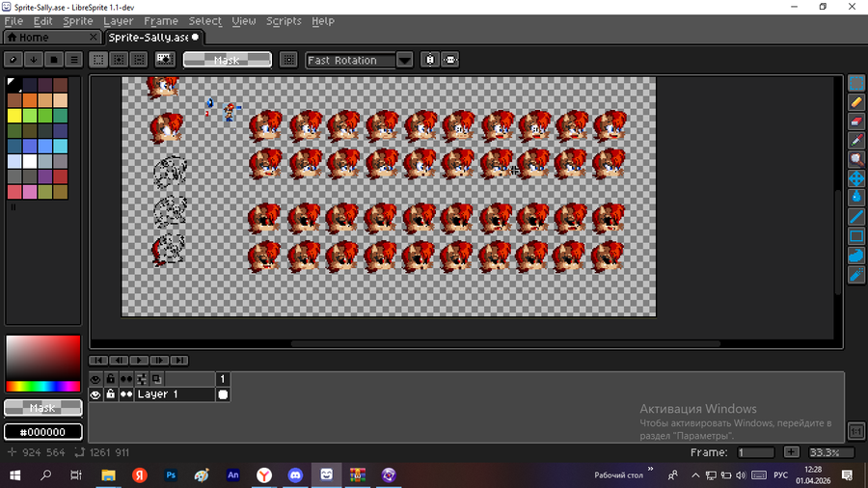Viewport: 868px width, 488px height.
Task: Select the Contour blob tool
Action: tap(855, 255)
